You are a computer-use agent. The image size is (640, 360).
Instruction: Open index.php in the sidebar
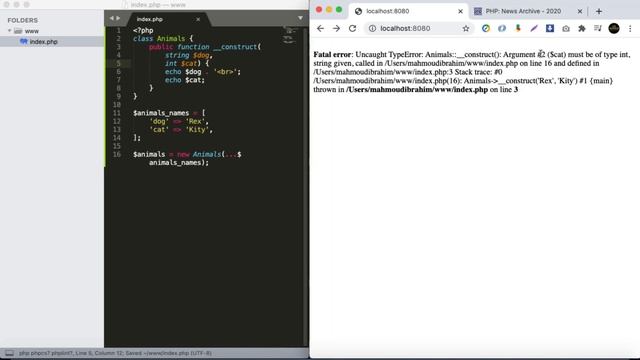point(43,42)
